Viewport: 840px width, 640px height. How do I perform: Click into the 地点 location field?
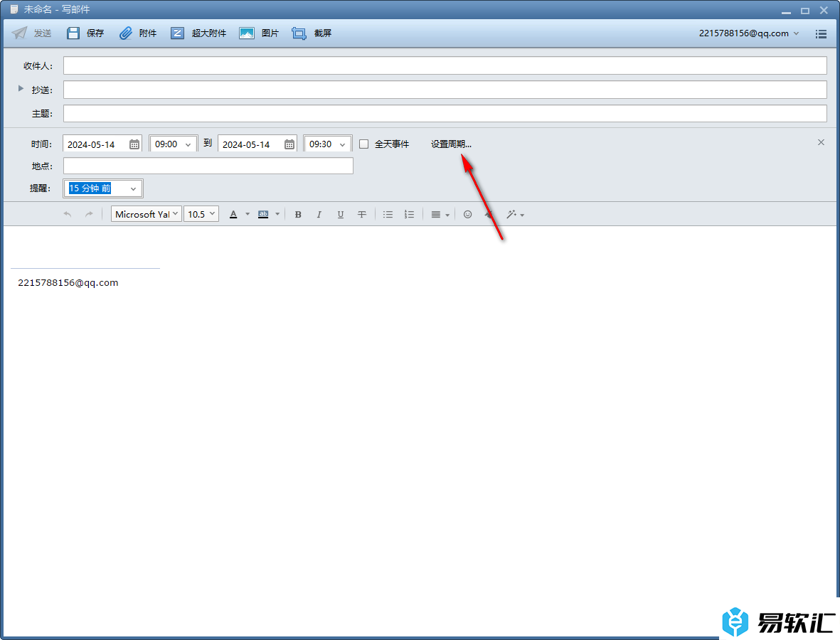point(208,166)
